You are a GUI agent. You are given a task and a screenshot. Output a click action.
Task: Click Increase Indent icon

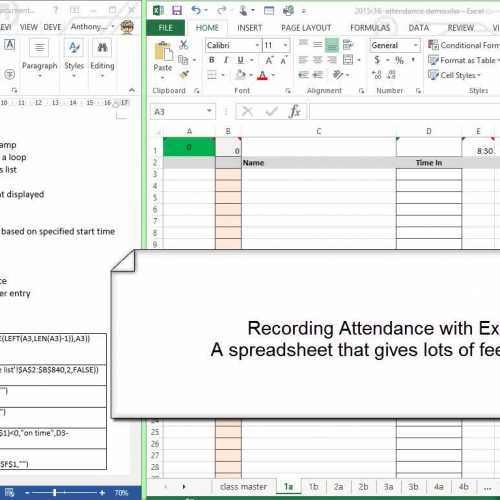pyautogui.click(x=318, y=75)
